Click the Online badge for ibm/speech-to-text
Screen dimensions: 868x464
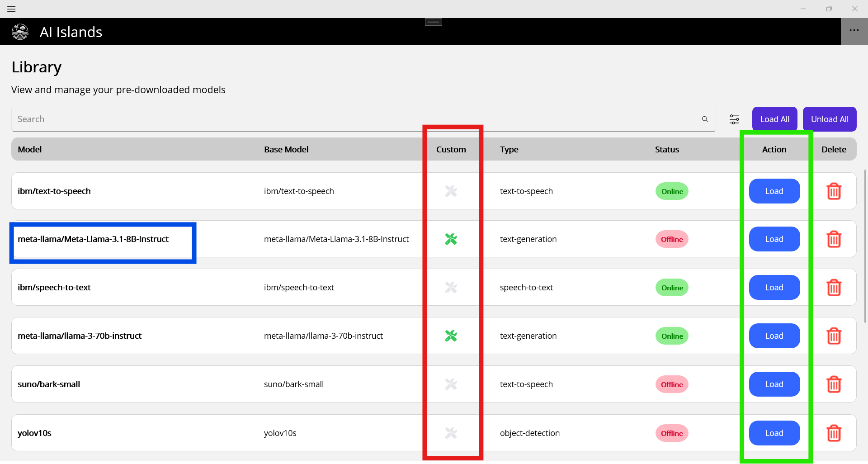(x=672, y=288)
